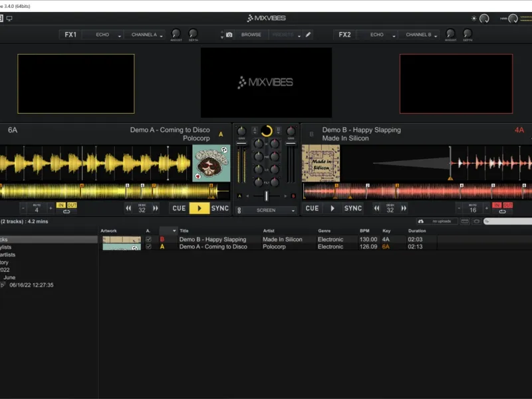Expand the 06/16/22 12:27:35 history session
This screenshot has width=532, height=399.
[3, 285]
